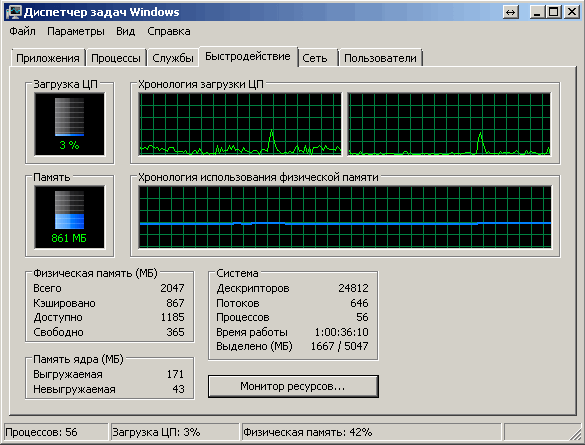Click the Потоков value 646
585x445 pixels.
[359, 303]
